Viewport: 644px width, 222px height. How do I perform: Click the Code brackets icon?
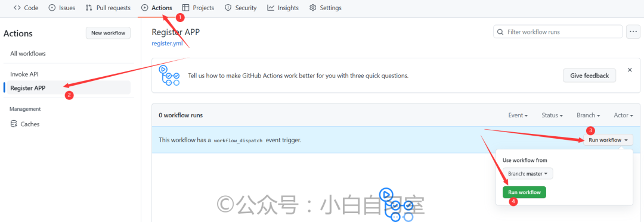coord(17,8)
